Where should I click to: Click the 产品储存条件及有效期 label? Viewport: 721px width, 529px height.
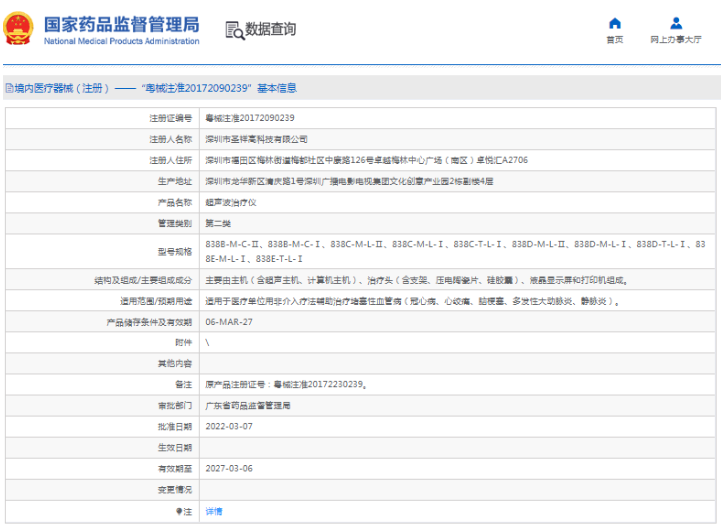coord(149,322)
